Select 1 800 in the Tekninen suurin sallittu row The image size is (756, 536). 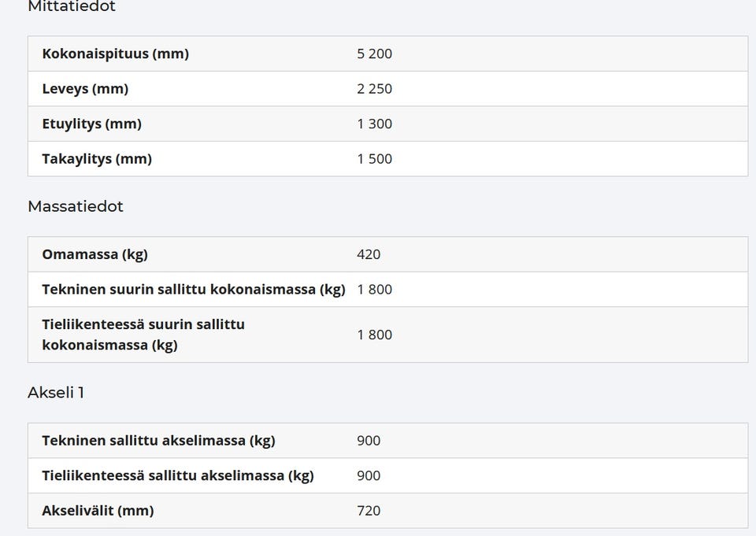pos(375,290)
